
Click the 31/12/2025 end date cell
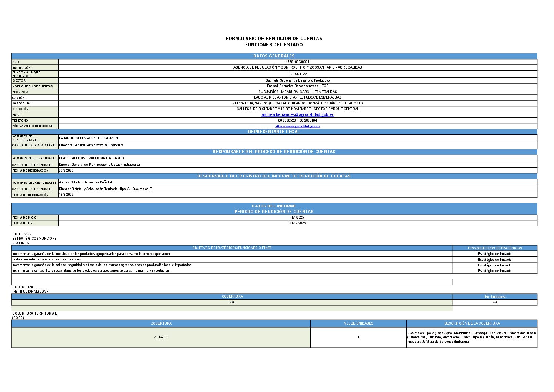pos(297,223)
